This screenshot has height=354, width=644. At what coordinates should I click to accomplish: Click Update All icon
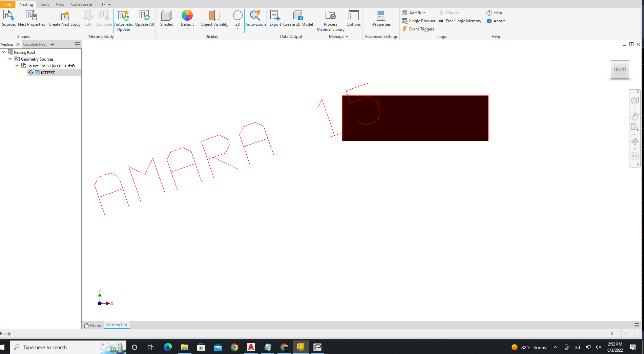(x=144, y=18)
